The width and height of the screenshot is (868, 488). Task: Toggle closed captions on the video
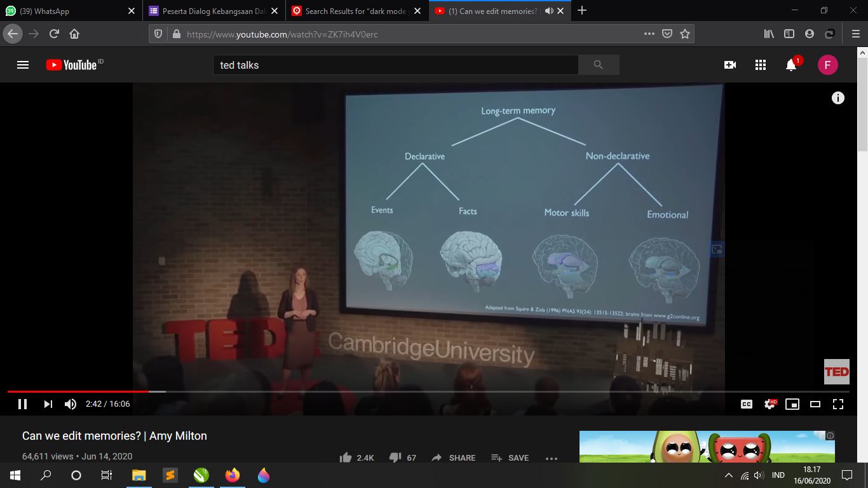747,404
